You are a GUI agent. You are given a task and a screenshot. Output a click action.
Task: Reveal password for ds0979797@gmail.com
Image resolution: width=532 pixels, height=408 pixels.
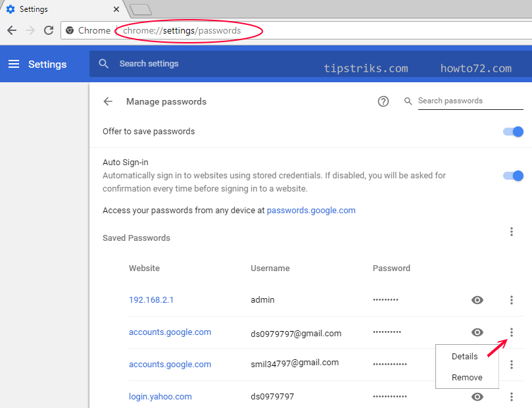point(477,332)
